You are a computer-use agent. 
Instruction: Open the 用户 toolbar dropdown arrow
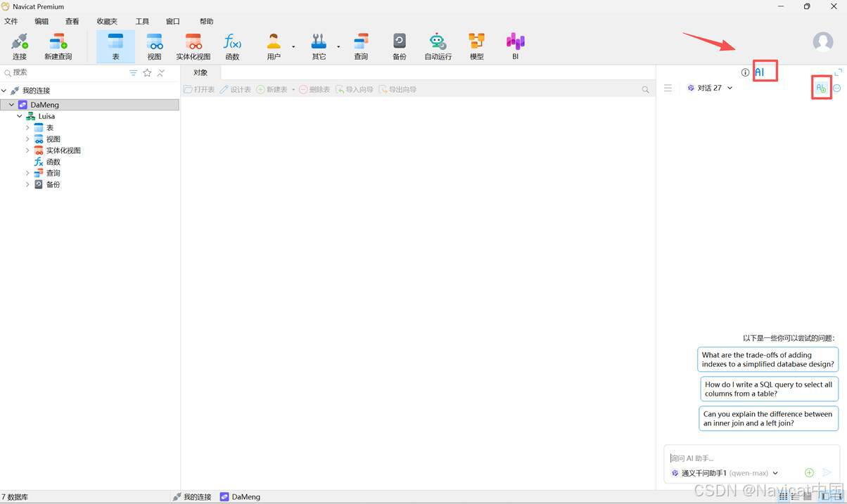pos(293,47)
